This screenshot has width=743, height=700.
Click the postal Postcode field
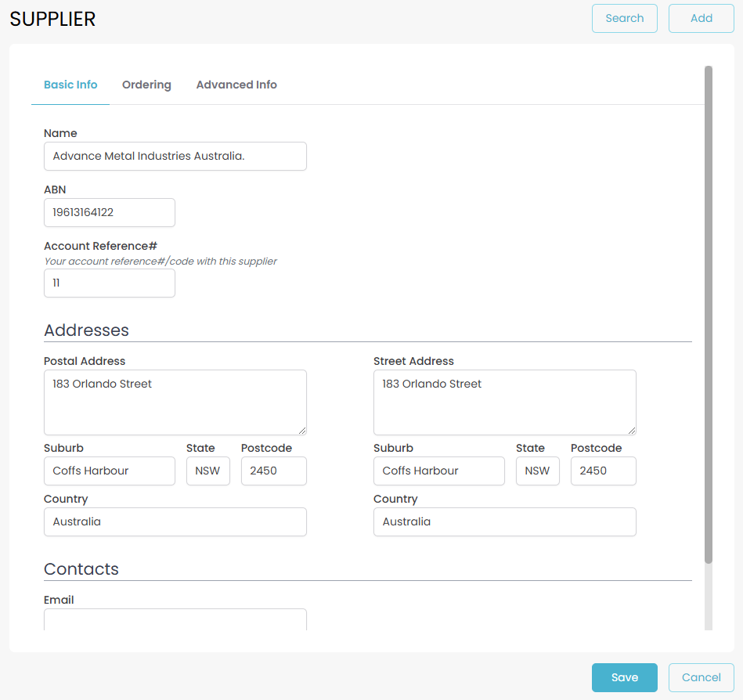273,471
